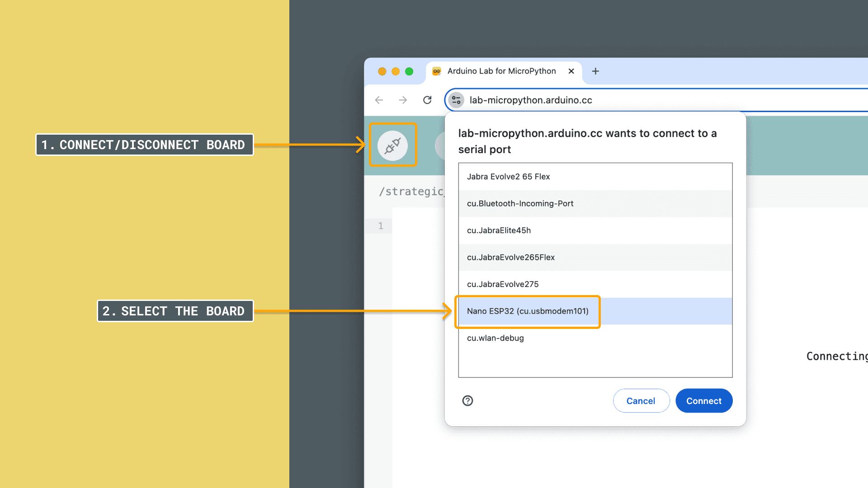Pick cu.JabraElite45h serial port
Image resolution: width=868 pixels, height=488 pixels.
click(x=499, y=230)
